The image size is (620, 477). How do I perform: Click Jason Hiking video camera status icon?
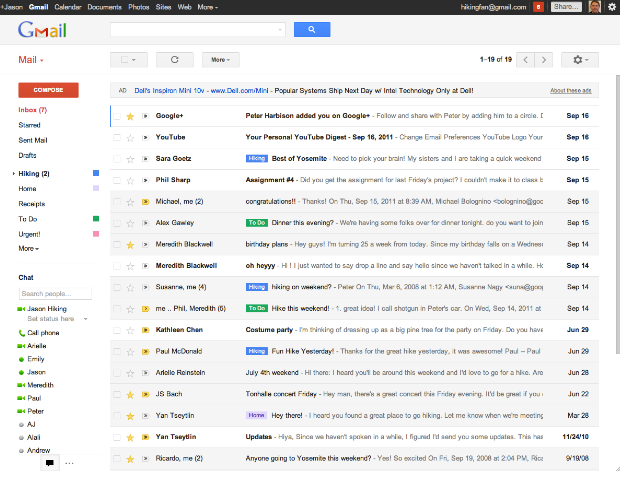point(21,309)
